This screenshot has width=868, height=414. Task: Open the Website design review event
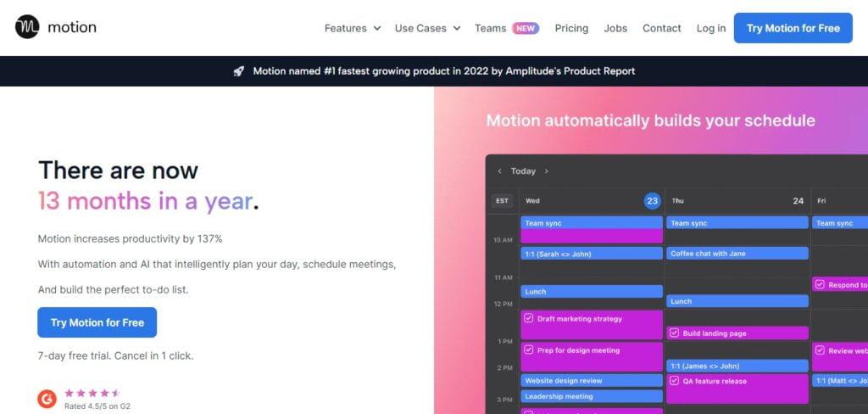[591, 381]
